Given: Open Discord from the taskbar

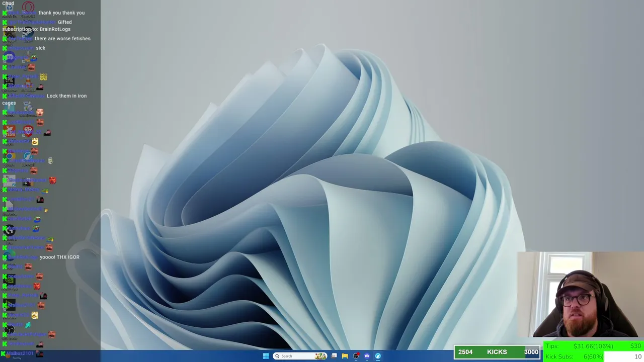Looking at the screenshot, I should click(x=367, y=356).
